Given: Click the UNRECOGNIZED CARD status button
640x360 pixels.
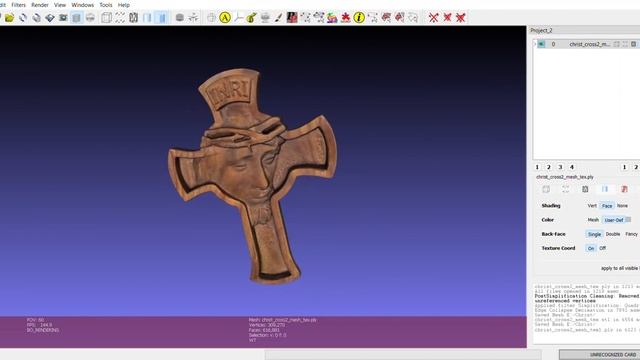Looking at the screenshot, I should click(x=600, y=354).
